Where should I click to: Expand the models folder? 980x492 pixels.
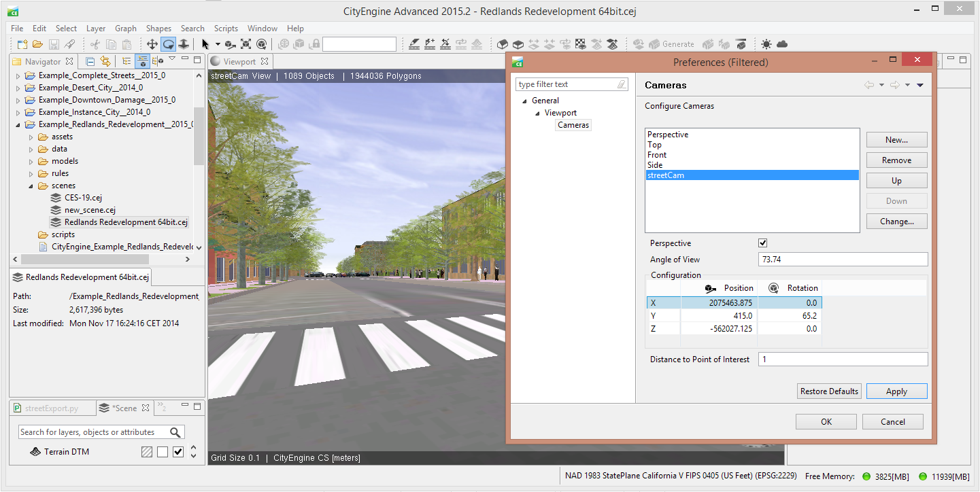click(31, 161)
